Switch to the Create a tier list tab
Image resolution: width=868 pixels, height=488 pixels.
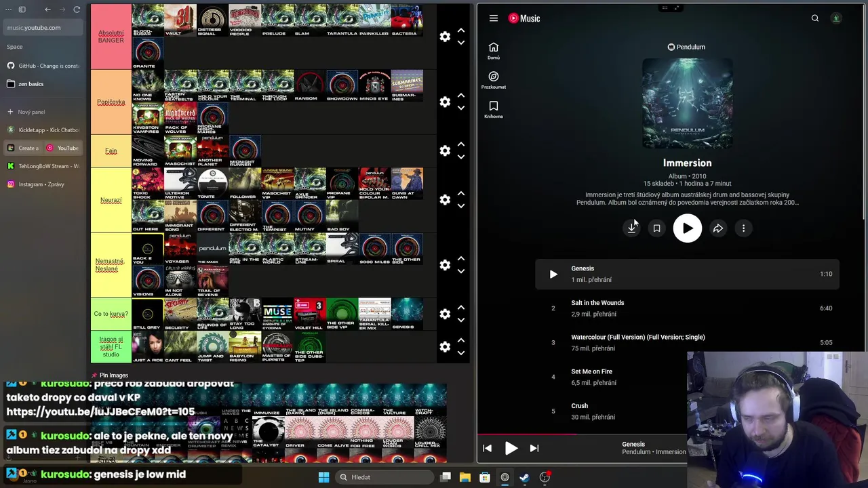[24, 148]
